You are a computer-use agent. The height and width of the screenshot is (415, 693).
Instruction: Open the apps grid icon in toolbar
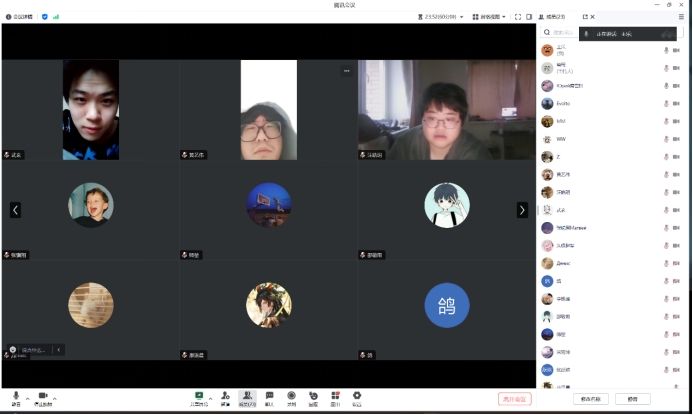click(335, 397)
